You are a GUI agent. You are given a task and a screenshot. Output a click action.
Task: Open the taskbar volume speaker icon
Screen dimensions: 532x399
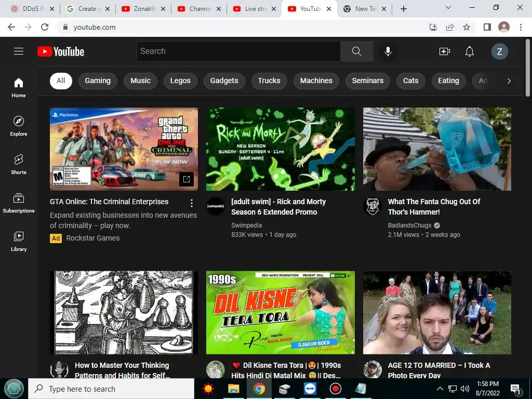point(465,389)
